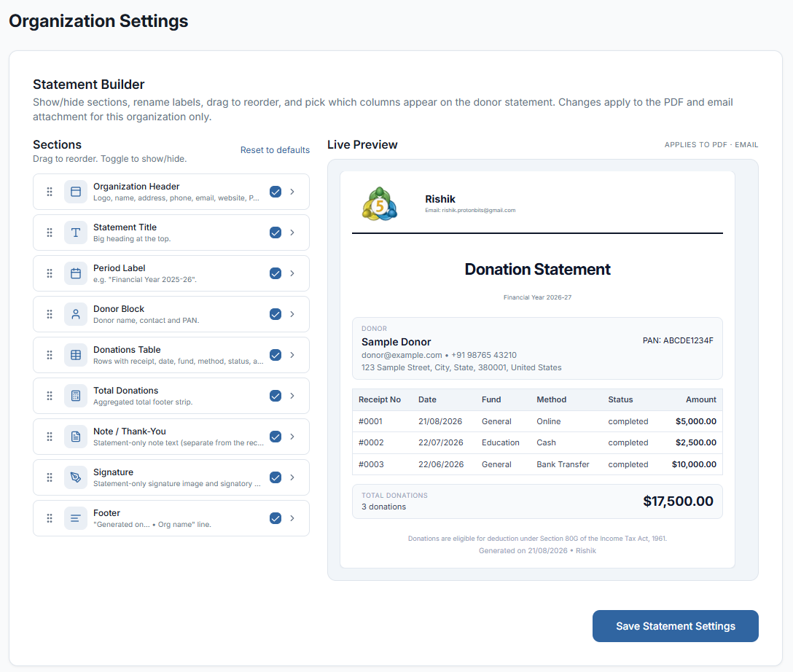Click the Total Donations calculator icon

click(75, 396)
